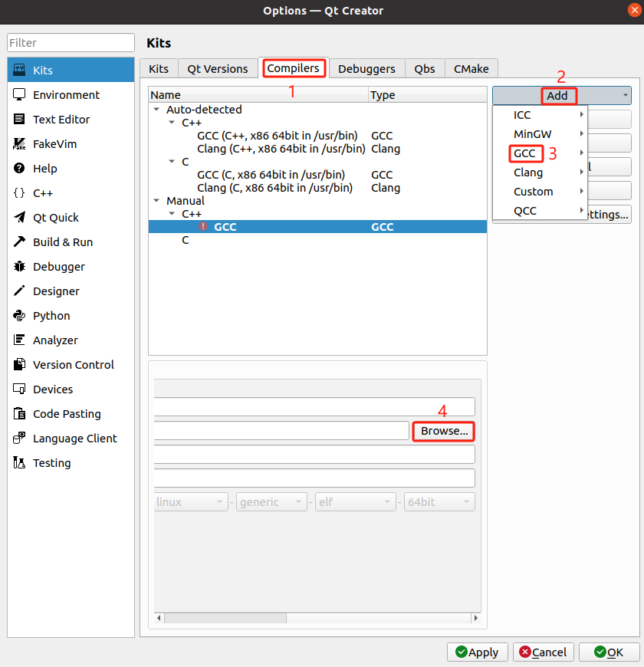
Task: Click the Filter search field
Action: pos(71,42)
